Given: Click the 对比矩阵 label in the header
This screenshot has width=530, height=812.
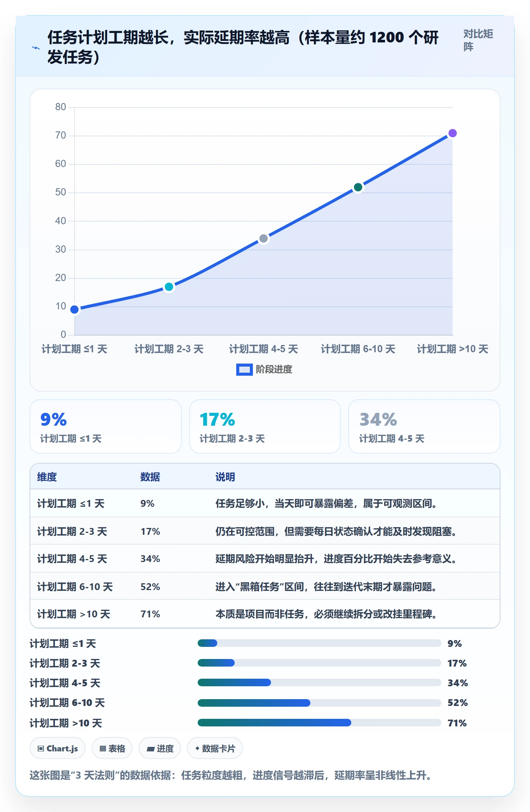Looking at the screenshot, I should (478, 40).
